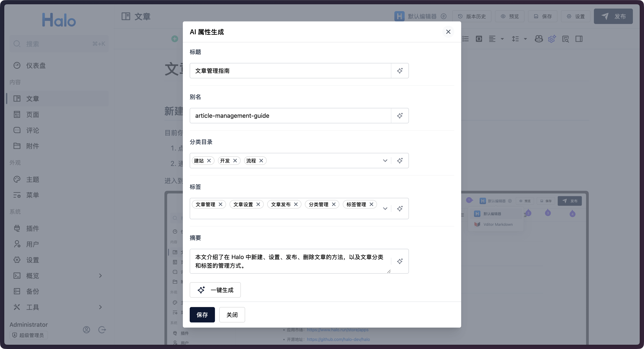Remove the 文章管理 tag chip
Image resolution: width=644 pixels, height=349 pixels.
pos(221,204)
